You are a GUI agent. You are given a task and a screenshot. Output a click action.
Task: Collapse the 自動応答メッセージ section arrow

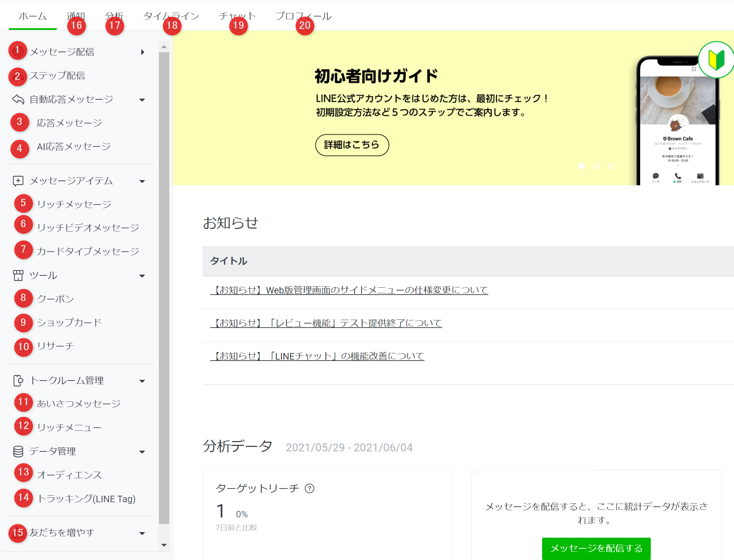[x=142, y=100]
